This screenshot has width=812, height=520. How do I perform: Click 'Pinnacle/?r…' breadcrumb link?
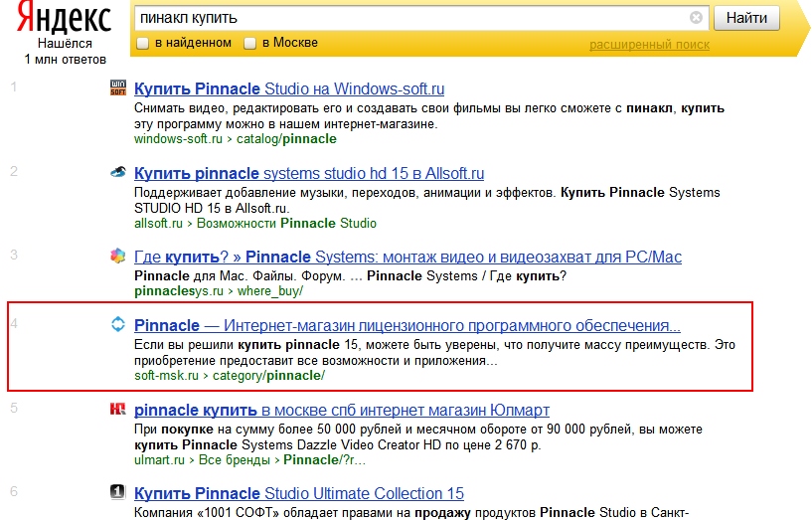click(x=324, y=460)
